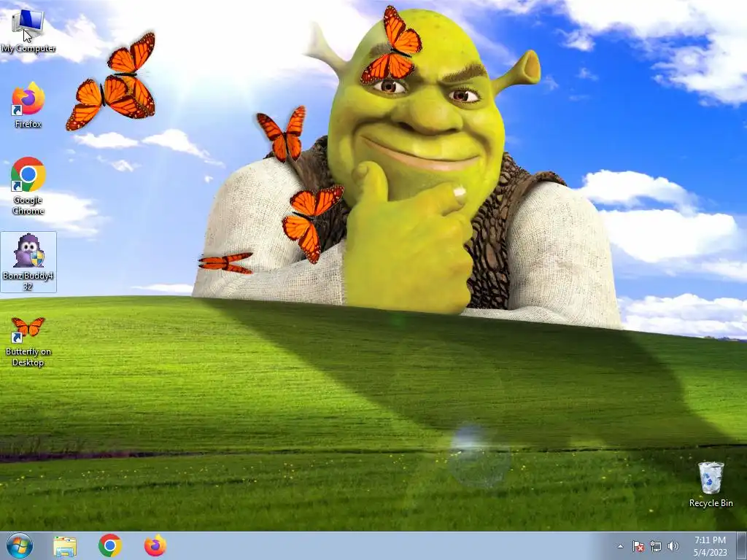Open the Action Center flag icon
The image size is (747, 560).
638,546
